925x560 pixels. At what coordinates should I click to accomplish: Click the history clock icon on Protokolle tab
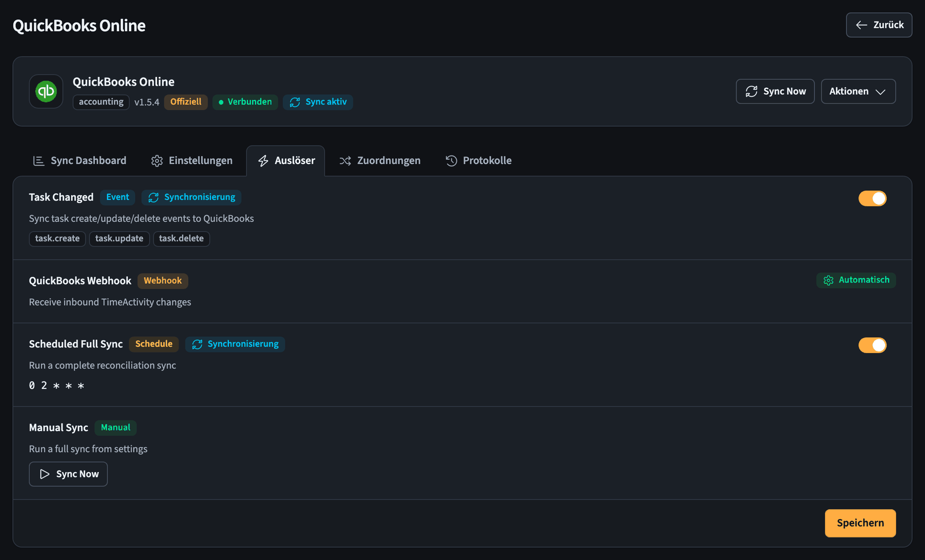(x=452, y=161)
